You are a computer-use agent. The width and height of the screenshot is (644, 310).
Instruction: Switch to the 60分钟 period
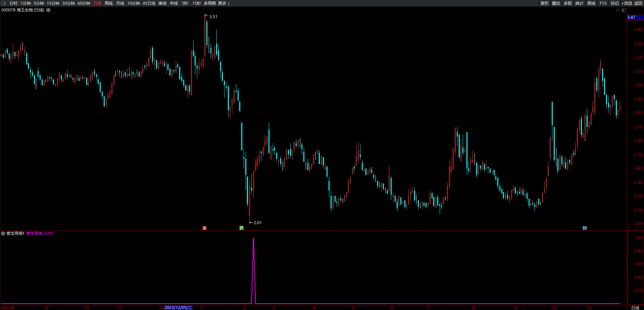tap(84, 3)
